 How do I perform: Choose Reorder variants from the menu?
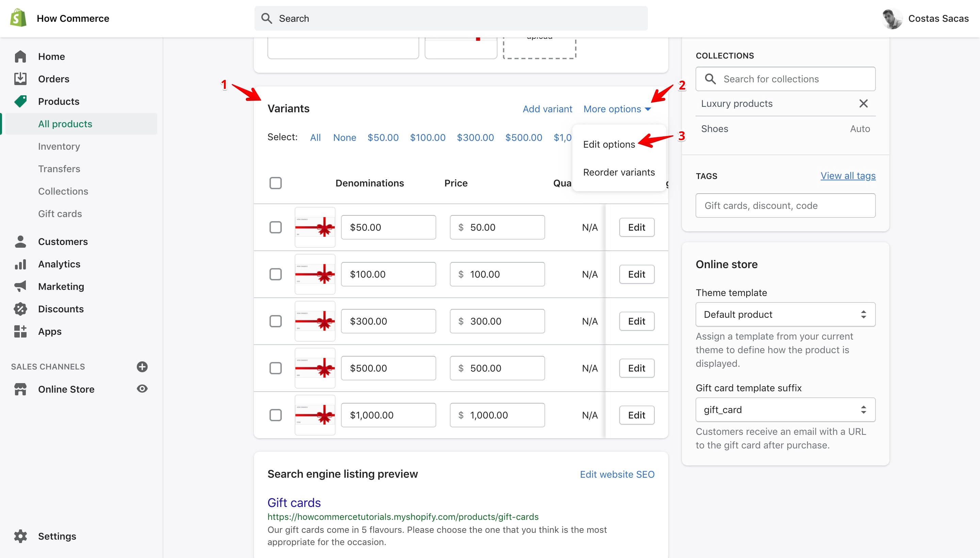(x=619, y=173)
